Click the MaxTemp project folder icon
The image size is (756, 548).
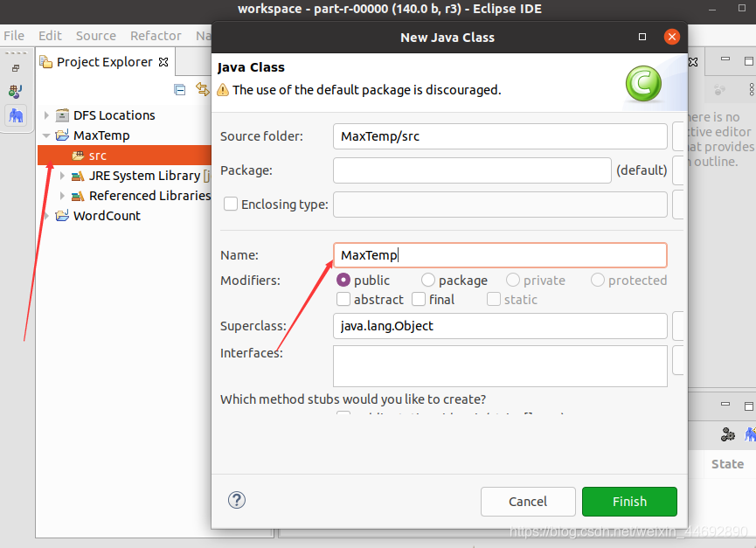pos(62,135)
